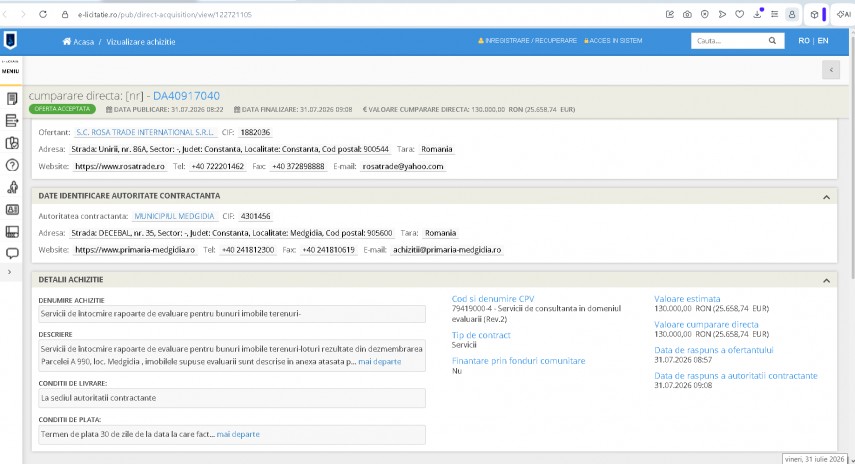The width and height of the screenshot is (855, 464).
Task: Click the edit note browser toolbar icon
Action: point(670,15)
